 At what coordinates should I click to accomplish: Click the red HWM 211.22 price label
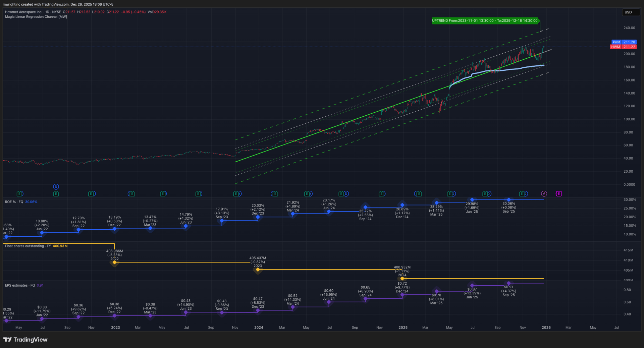point(624,47)
